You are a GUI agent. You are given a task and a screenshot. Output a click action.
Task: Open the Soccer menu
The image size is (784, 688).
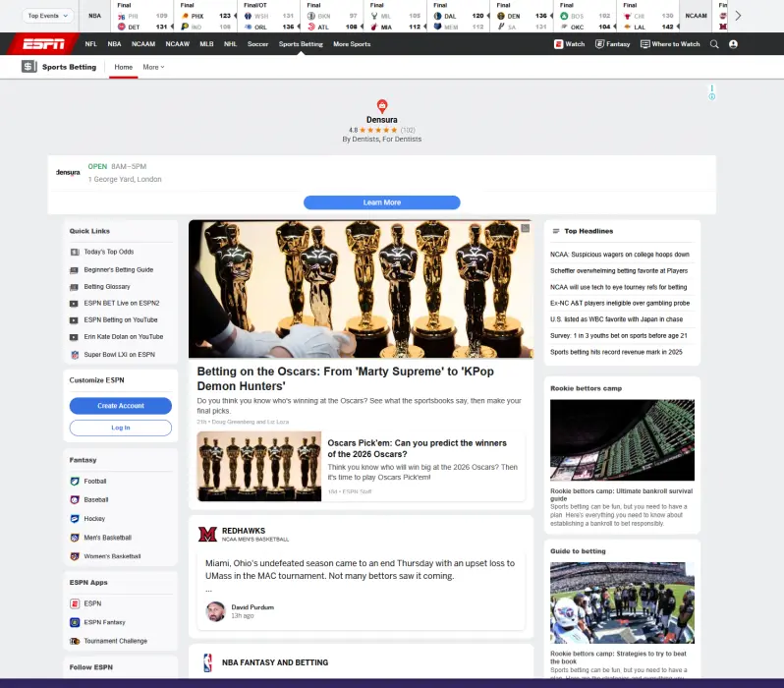point(258,44)
